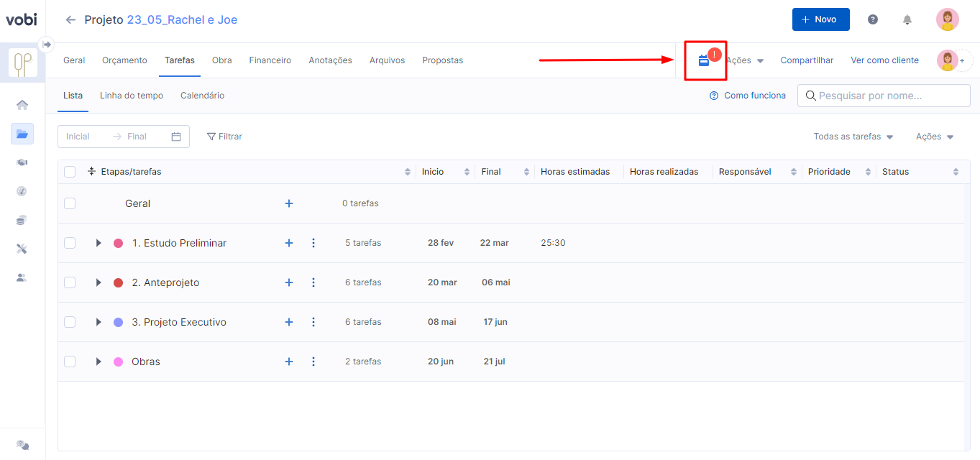Add a task to 2. Anteprojeto

click(289, 282)
